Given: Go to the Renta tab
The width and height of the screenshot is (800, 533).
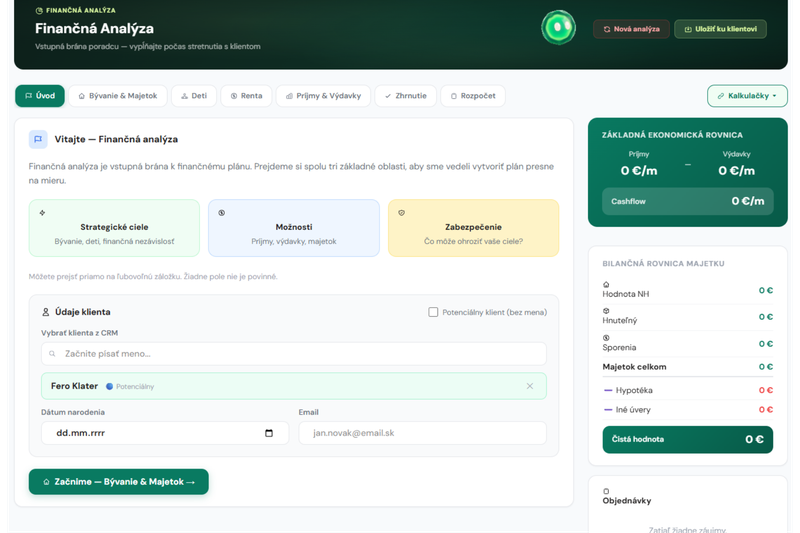Looking at the screenshot, I should [246, 96].
